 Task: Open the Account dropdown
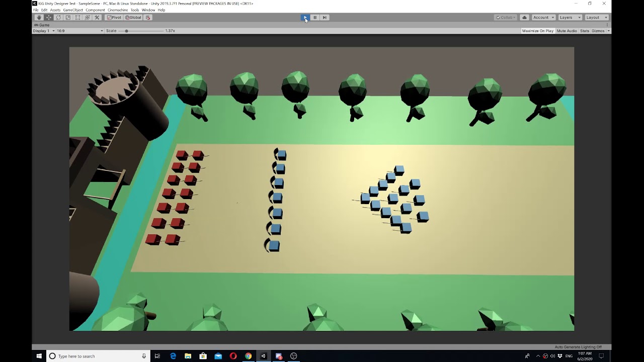tap(543, 17)
